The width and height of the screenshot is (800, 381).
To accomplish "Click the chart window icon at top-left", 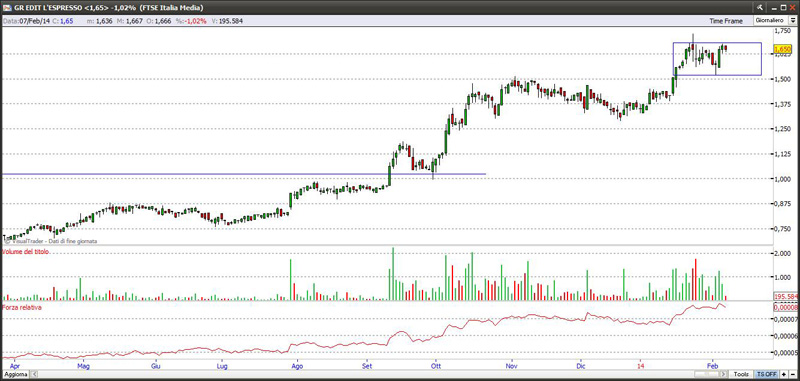I will click(x=7, y=7).
